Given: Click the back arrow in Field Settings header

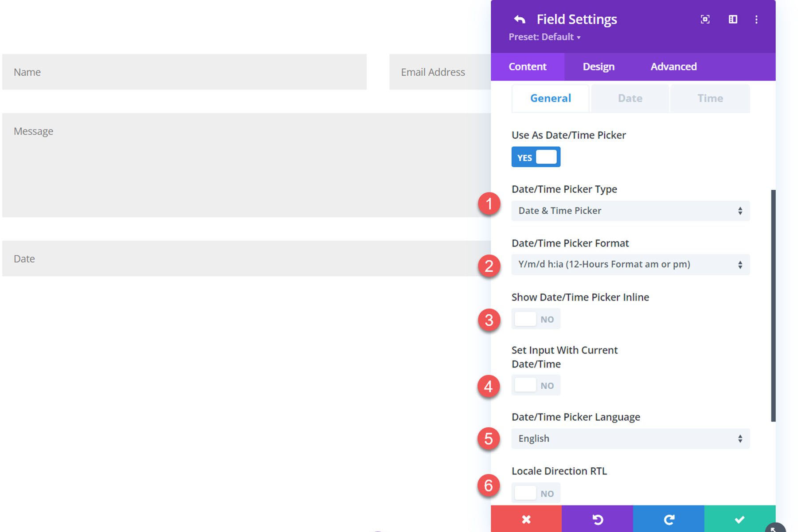Looking at the screenshot, I should [519, 19].
